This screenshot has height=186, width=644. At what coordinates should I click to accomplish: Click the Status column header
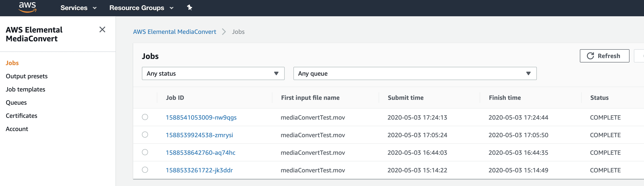[599, 98]
